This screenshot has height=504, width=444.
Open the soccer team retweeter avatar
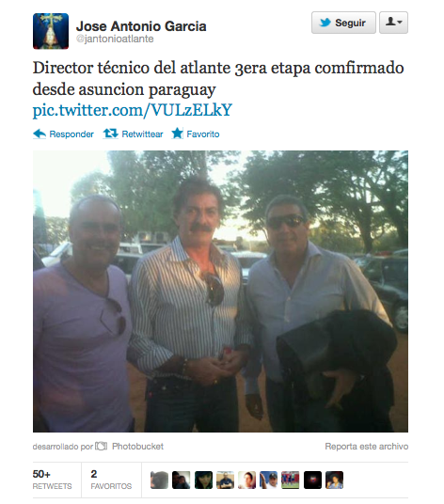coord(291,480)
